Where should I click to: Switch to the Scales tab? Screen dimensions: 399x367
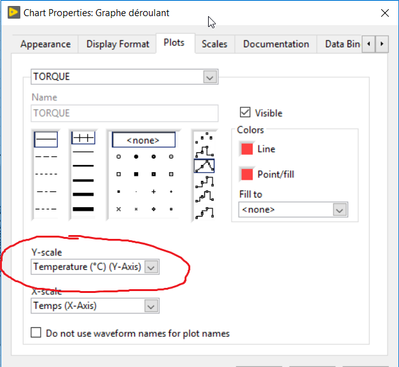coord(214,44)
